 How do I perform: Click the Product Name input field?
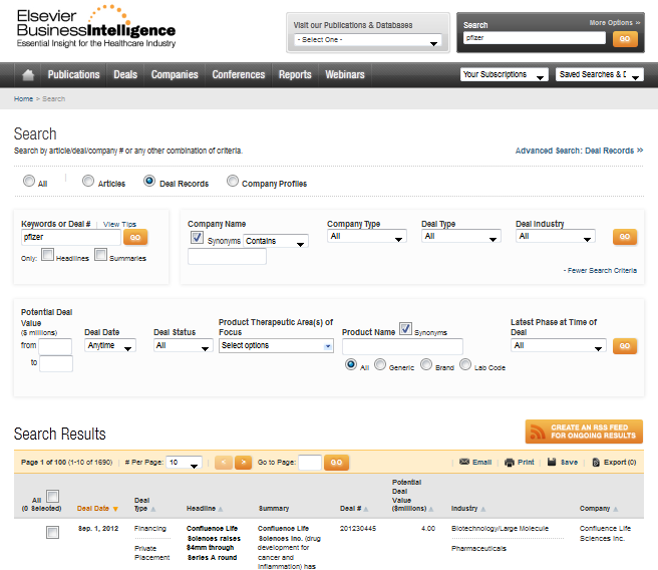pyautogui.click(x=402, y=347)
